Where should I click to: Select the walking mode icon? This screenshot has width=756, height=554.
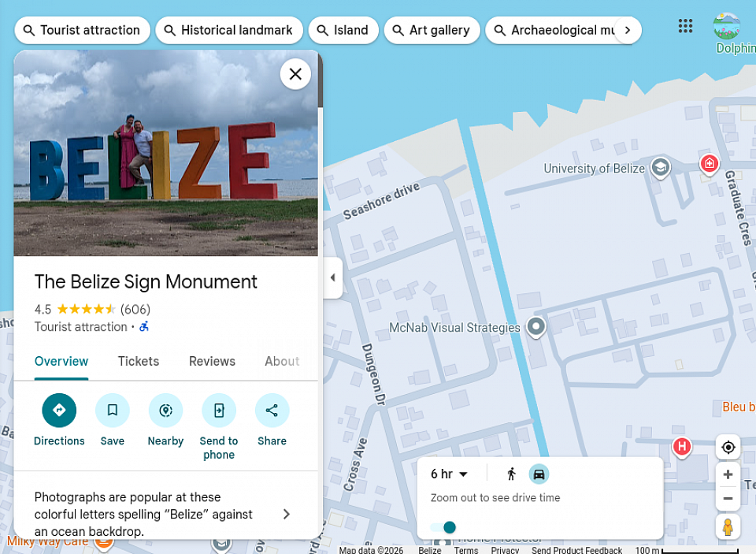(512, 474)
